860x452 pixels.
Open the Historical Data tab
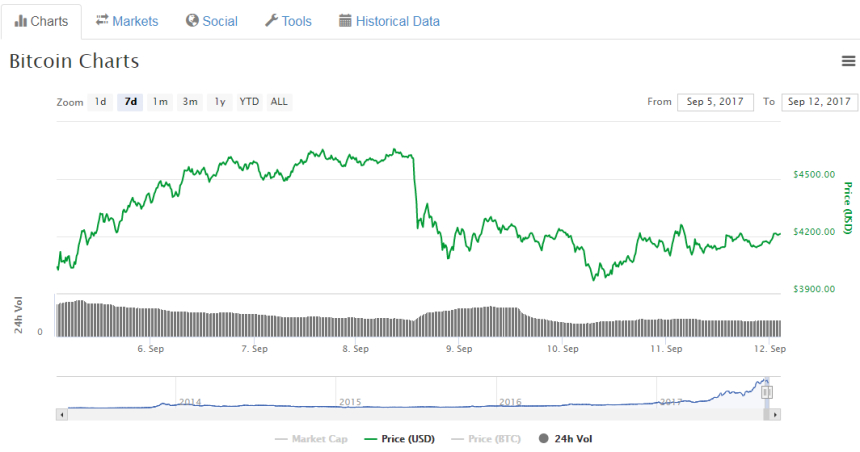(x=389, y=21)
